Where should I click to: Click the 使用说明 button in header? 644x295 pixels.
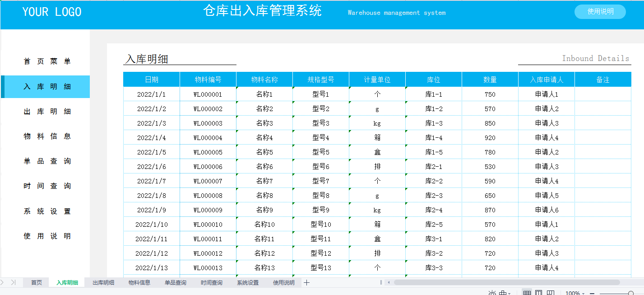point(600,12)
